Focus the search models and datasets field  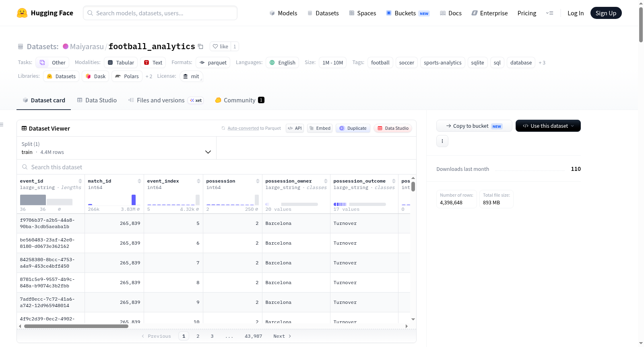pos(160,13)
